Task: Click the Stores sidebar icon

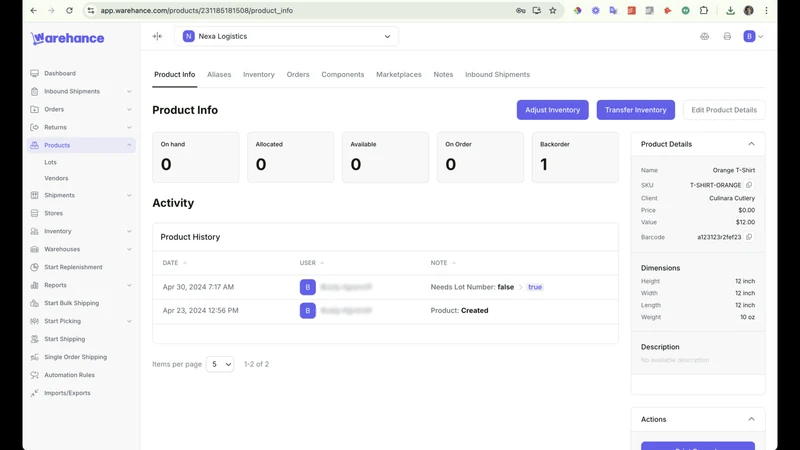Action: coord(34,213)
